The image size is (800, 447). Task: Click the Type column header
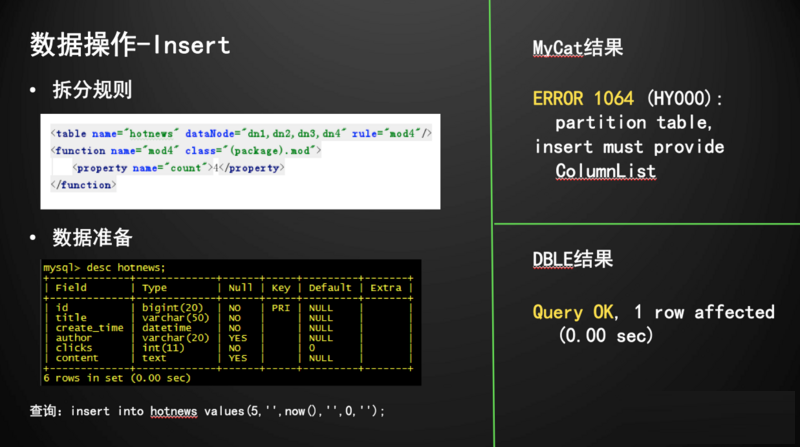[x=154, y=288]
